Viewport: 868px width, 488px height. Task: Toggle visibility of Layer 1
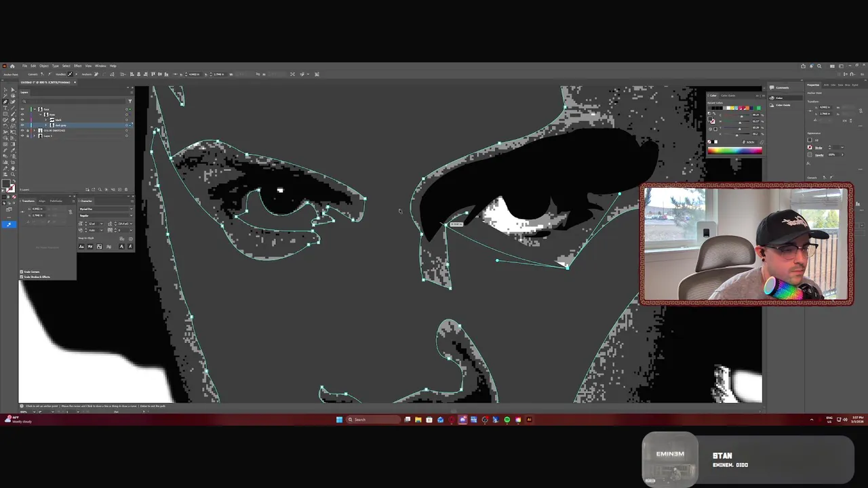[x=22, y=136]
